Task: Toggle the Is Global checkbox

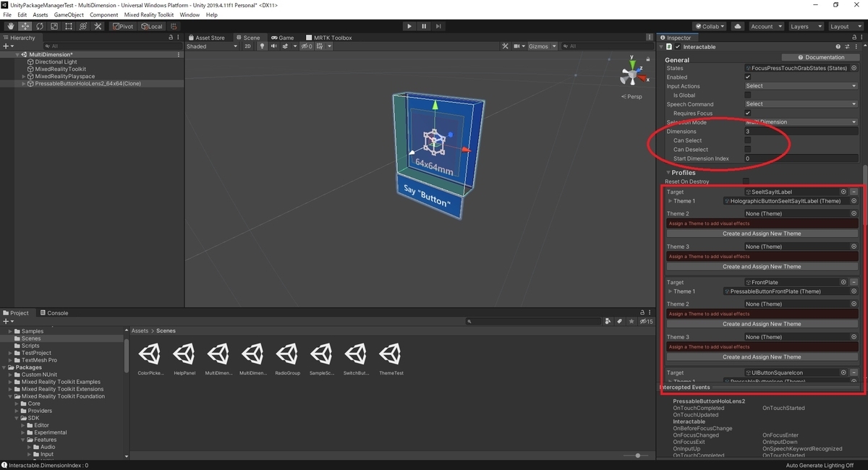Action: (748, 95)
